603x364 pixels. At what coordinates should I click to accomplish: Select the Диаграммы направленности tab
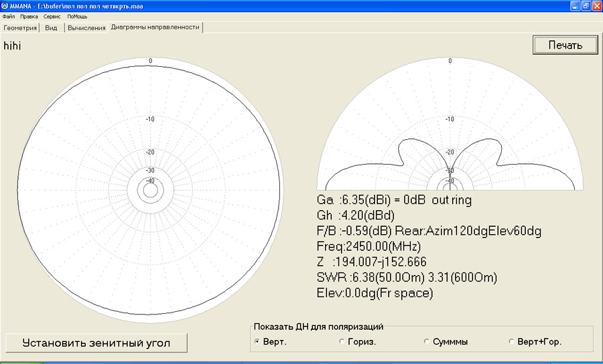point(155,27)
